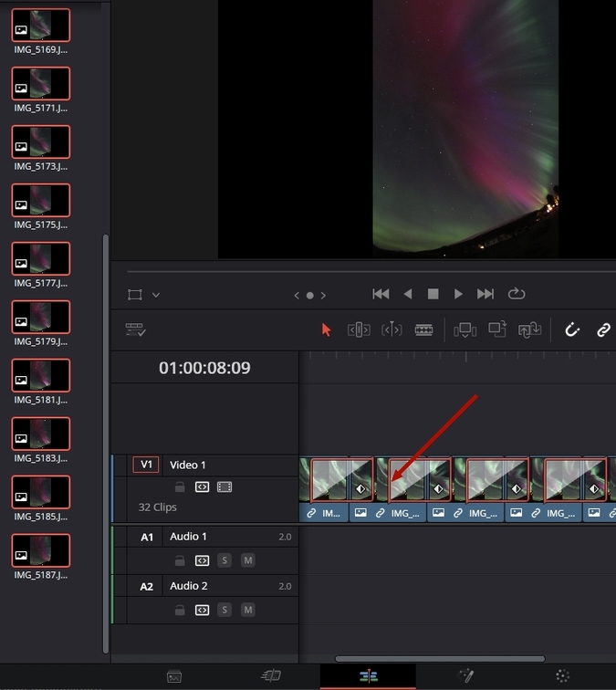The width and height of the screenshot is (616, 690).
Task: Mute the Audio 1 track
Action: click(x=247, y=560)
